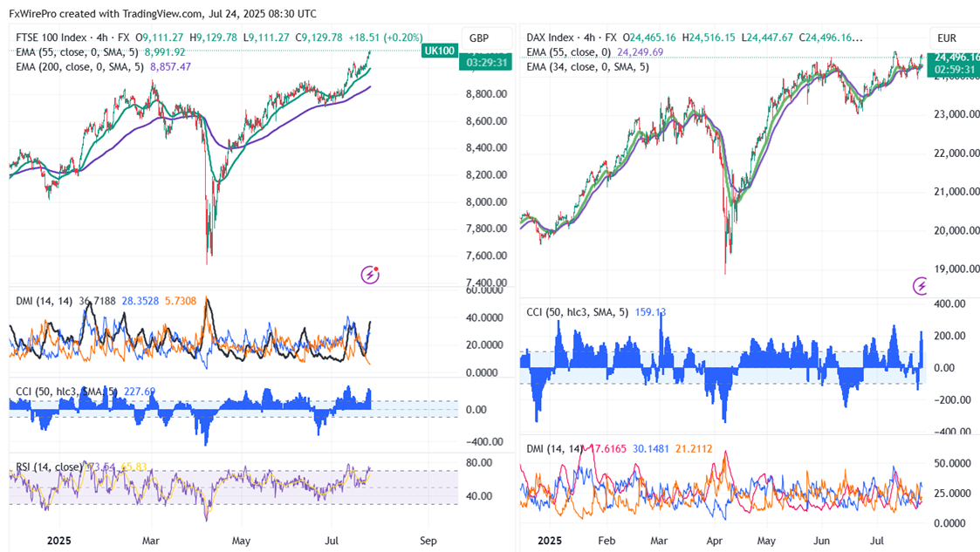Click the Feb label on DAX time axis
The image size is (980, 552).
click(607, 541)
